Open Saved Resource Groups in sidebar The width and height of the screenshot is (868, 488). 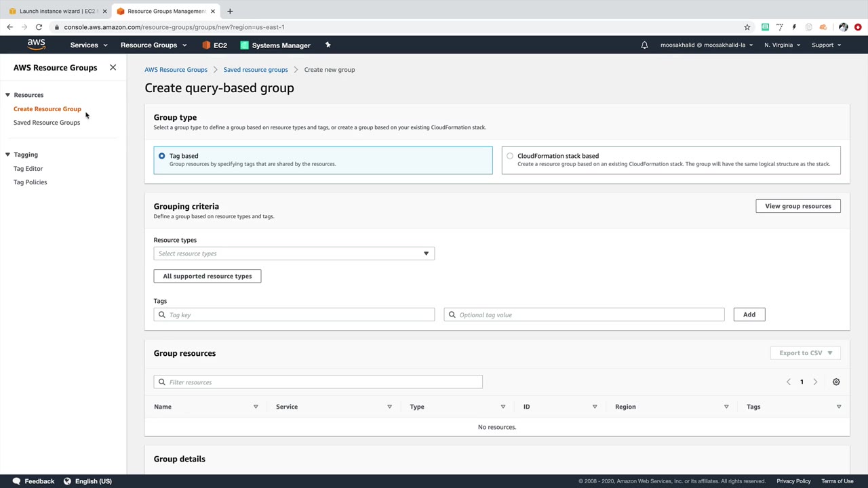click(47, 123)
